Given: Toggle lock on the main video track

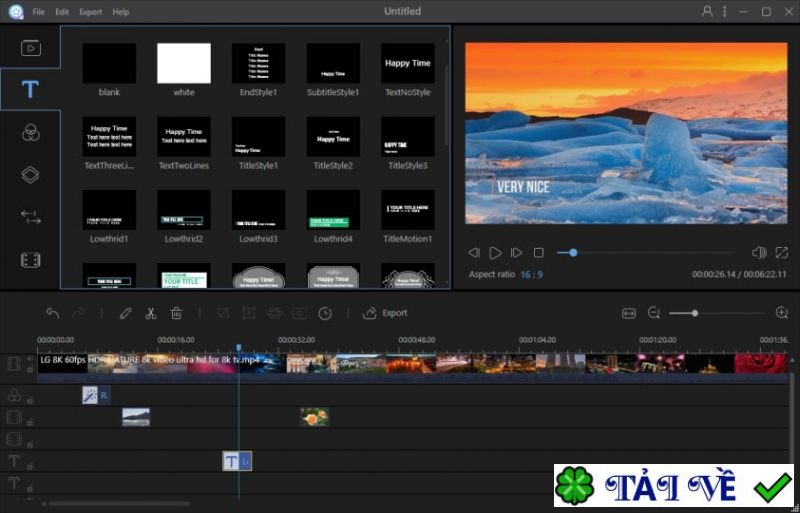Looking at the screenshot, I should 30,369.
